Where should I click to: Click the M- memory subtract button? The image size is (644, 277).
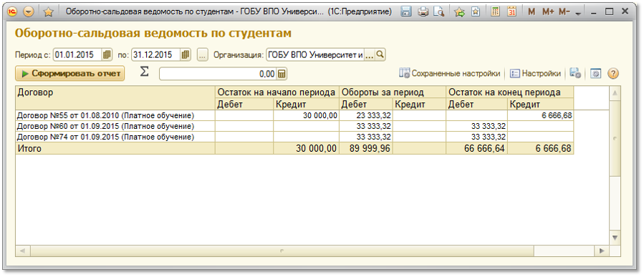(x=564, y=12)
